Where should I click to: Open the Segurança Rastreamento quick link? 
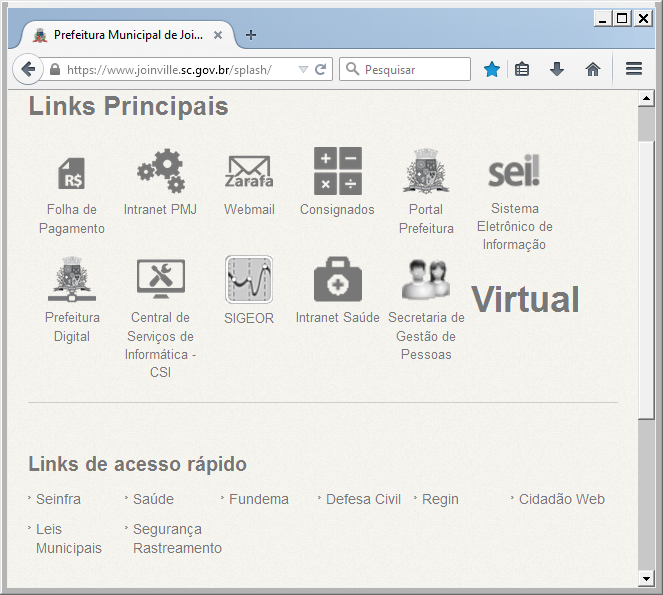[177, 539]
